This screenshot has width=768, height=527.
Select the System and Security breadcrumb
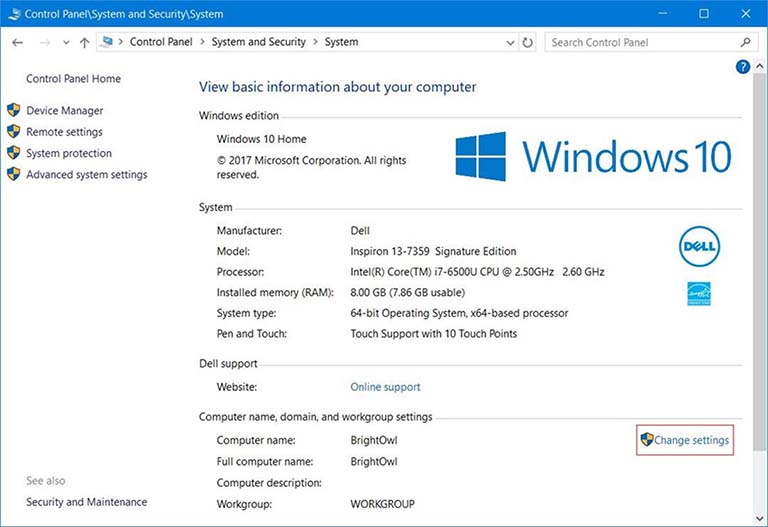click(x=258, y=42)
